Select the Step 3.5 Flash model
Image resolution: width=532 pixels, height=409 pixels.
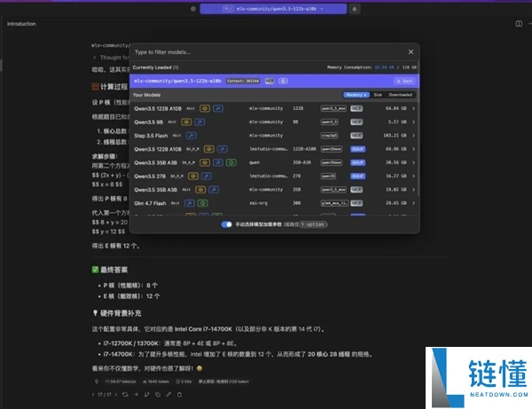click(x=274, y=136)
